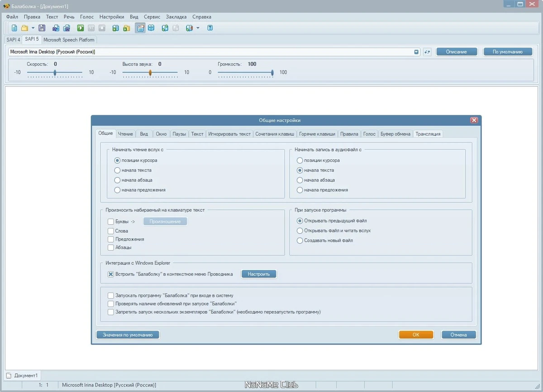Viewport: 543px width, 392px height.
Task: Click the Произношение button
Action: 165,222
